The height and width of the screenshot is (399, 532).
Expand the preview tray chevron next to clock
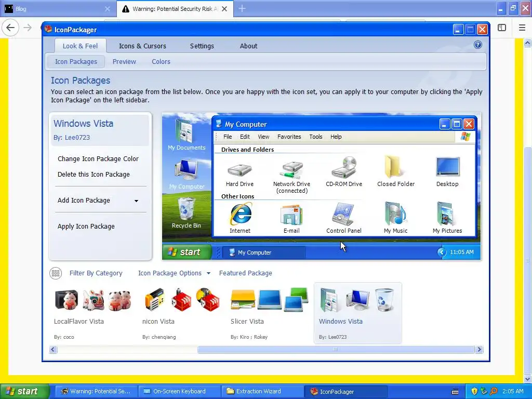[x=442, y=252]
